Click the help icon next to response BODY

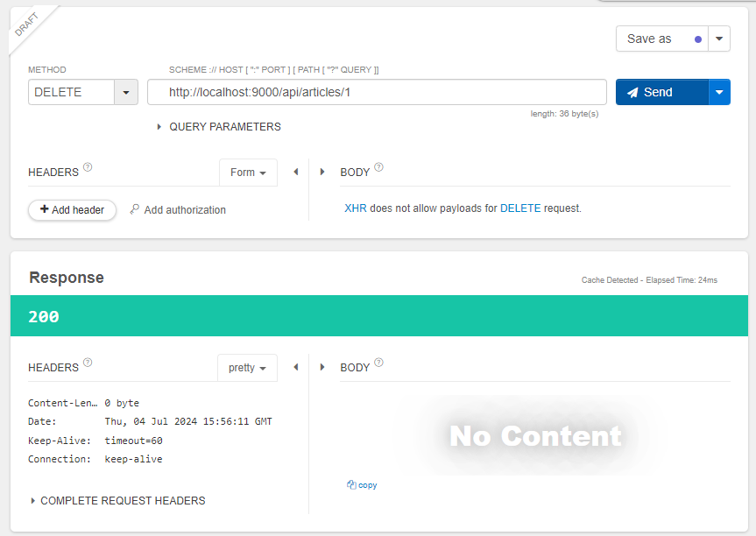click(379, 363)
